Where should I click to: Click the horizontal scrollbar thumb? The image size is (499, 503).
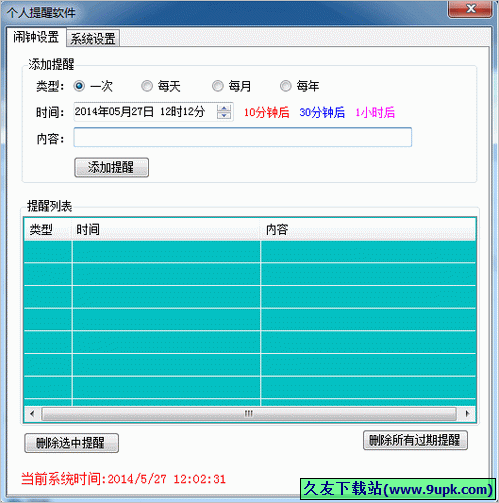click(249, 414)
